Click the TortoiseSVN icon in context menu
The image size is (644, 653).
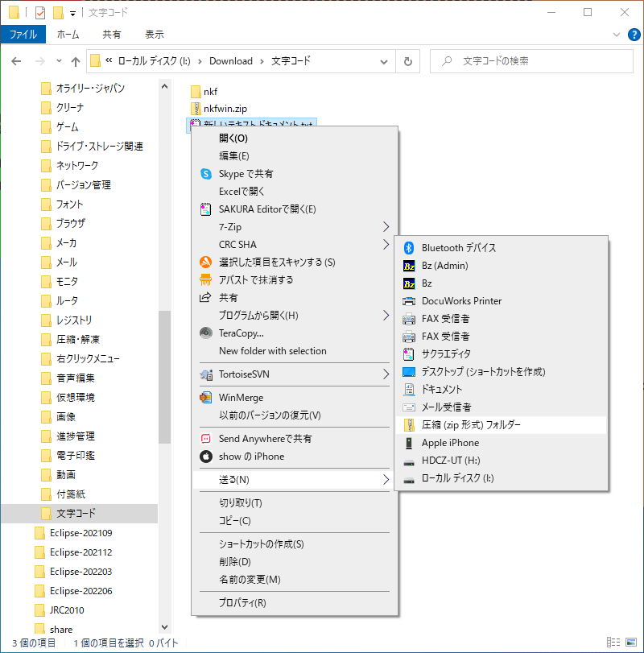(x=206, y=374)
